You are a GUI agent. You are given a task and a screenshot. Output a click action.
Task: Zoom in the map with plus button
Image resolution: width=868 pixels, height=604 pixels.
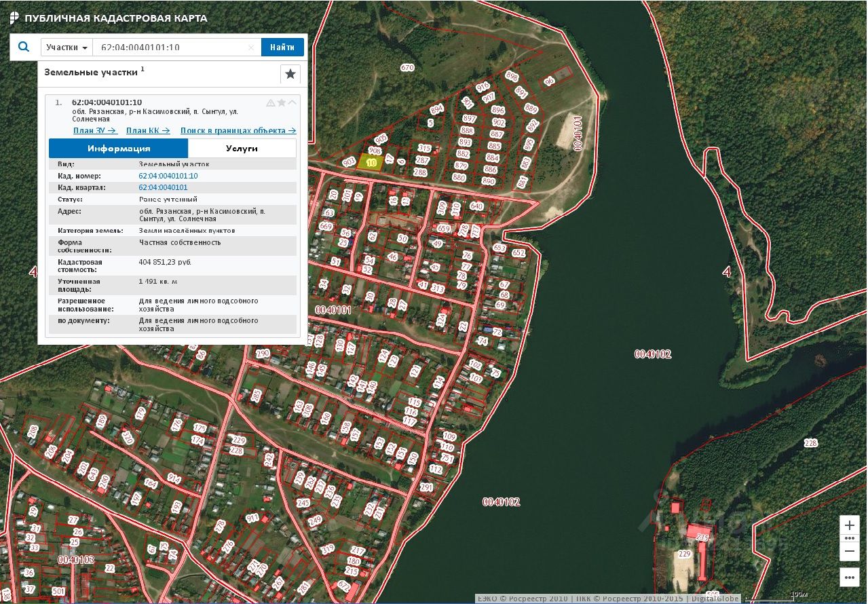click(x=850, y=526)
